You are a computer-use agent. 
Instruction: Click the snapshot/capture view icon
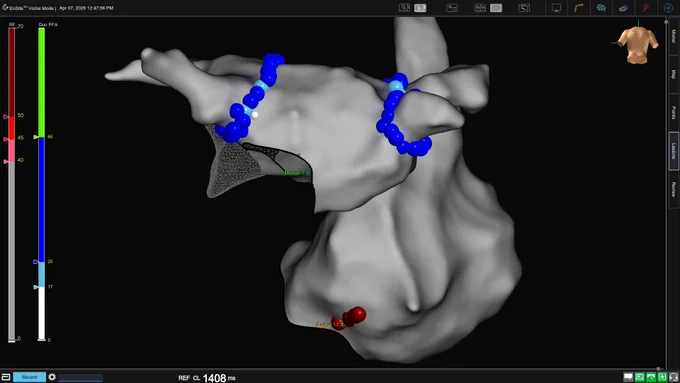[x=524, y=8]
